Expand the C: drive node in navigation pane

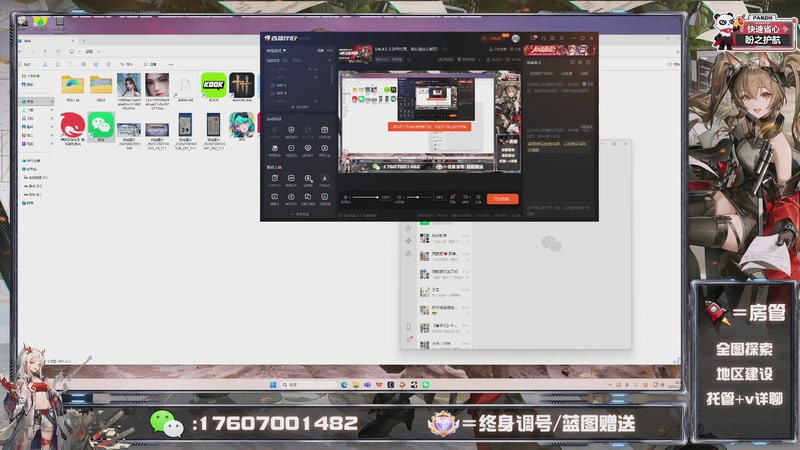click(x=20, y=178)
